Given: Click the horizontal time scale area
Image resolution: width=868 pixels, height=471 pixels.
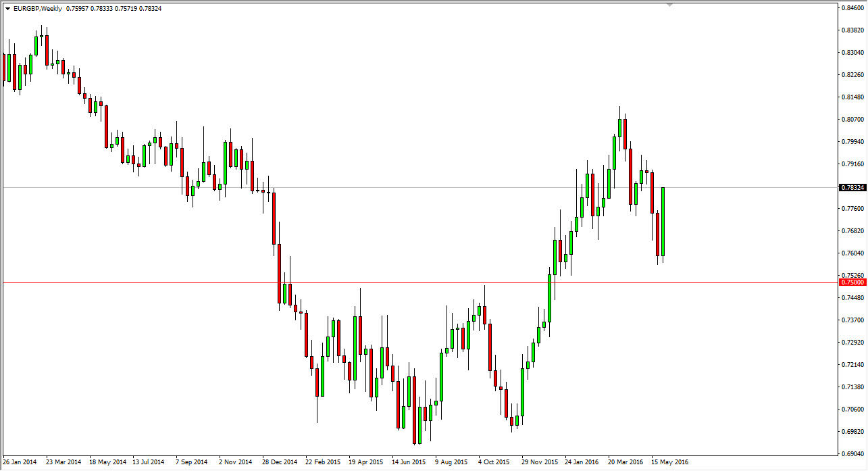Looking at the screenshot, I should (405, 462).
